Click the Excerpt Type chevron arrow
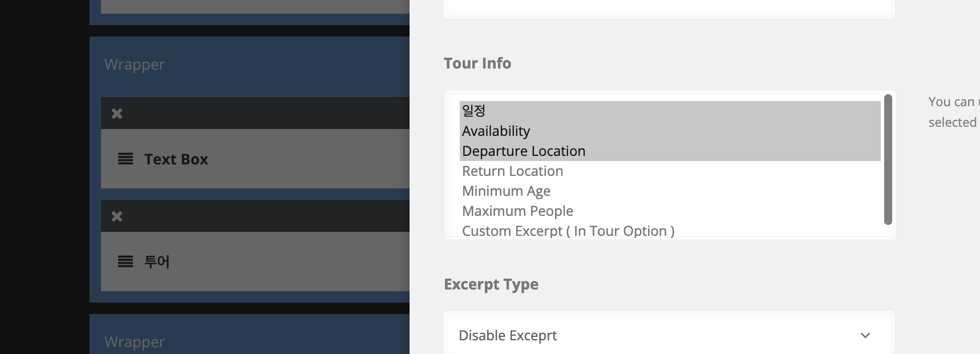 click(x=865, y=335)
